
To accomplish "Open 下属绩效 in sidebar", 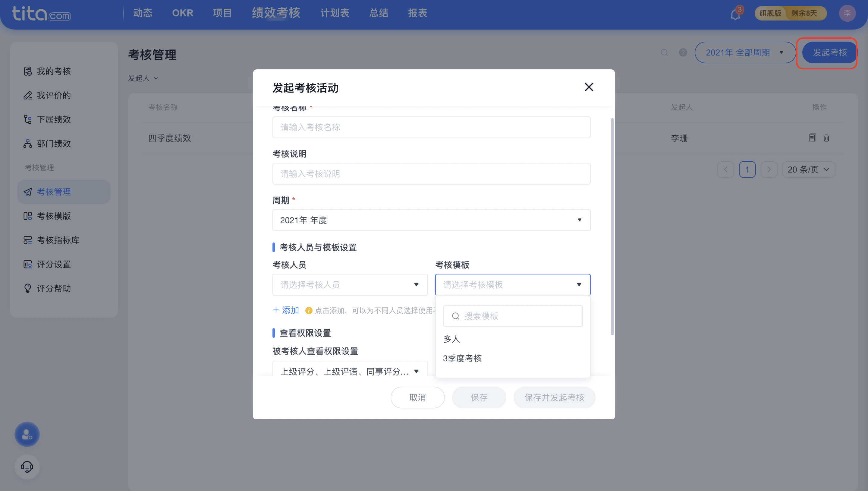I will [x=64, y=119].
